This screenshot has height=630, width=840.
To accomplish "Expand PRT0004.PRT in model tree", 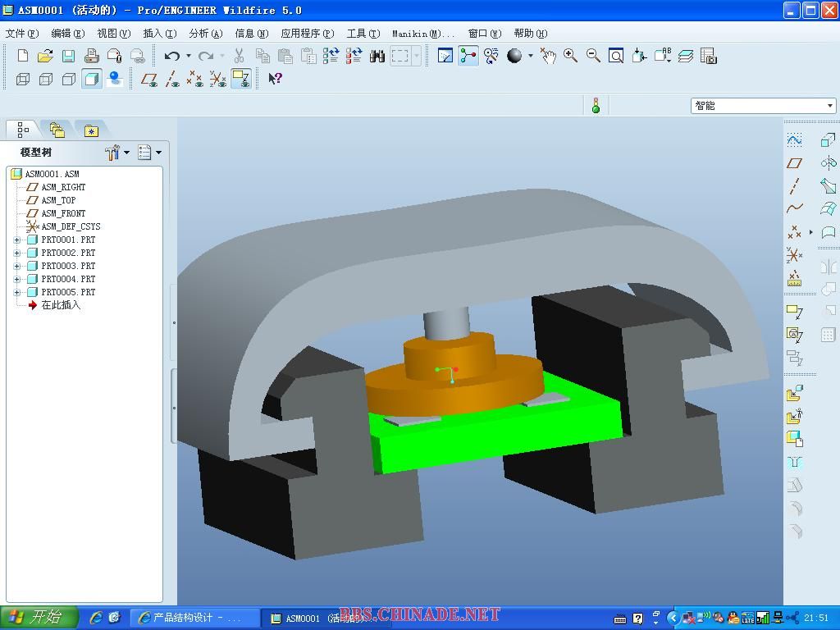I will 16,279.
